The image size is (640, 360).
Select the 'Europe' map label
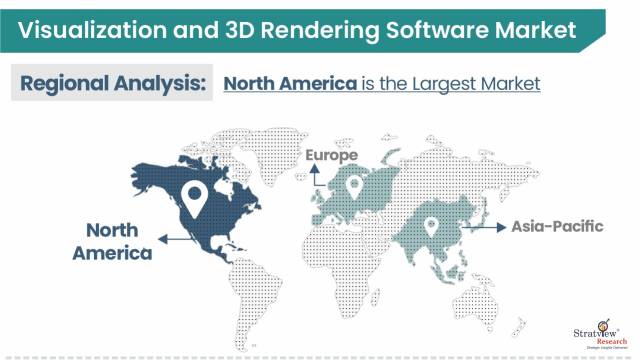pos(331,155)
